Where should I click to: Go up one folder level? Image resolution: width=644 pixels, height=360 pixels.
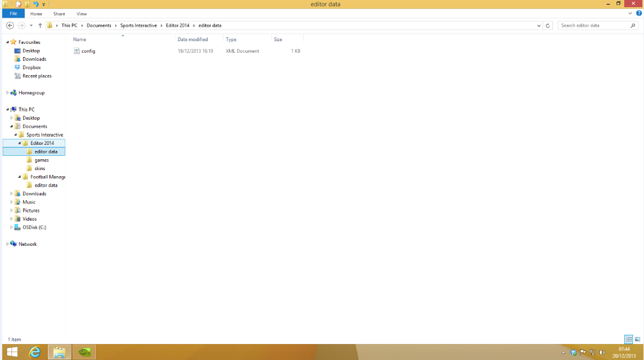coord(40,25)
